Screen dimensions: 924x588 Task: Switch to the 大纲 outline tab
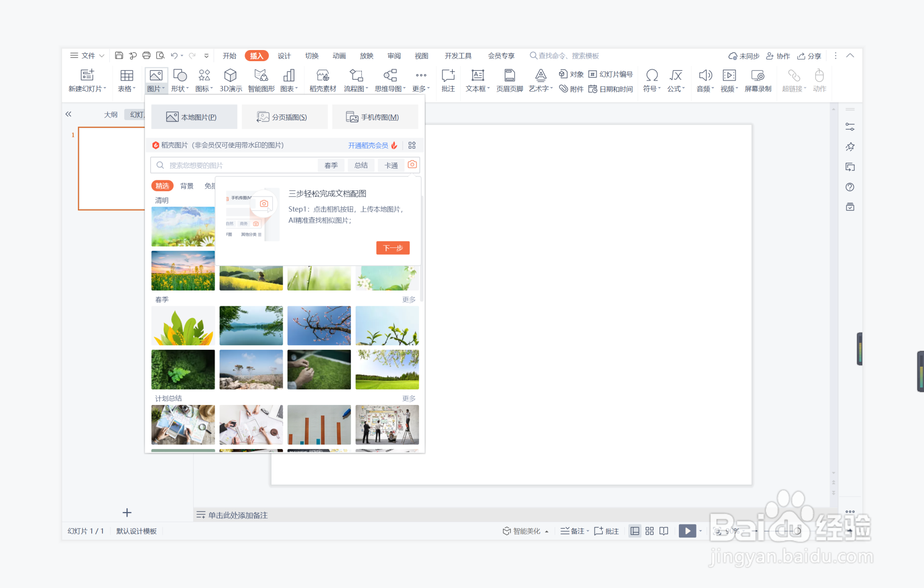click(x=111, y=114)
